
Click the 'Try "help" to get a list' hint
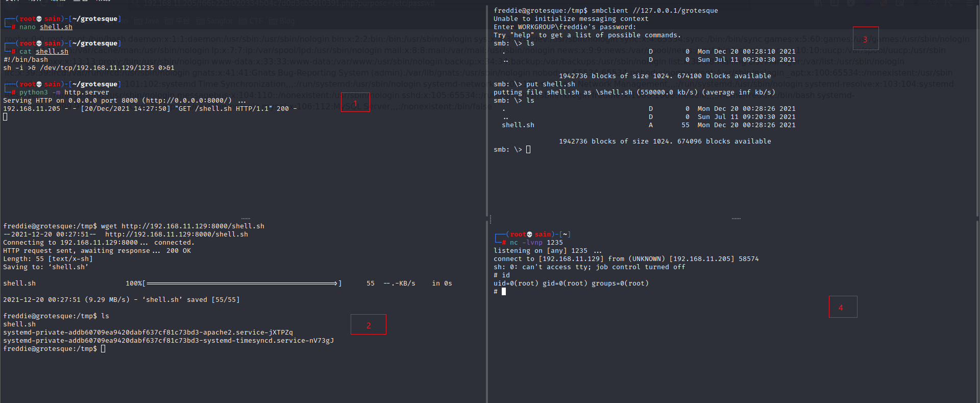[587, 35]
